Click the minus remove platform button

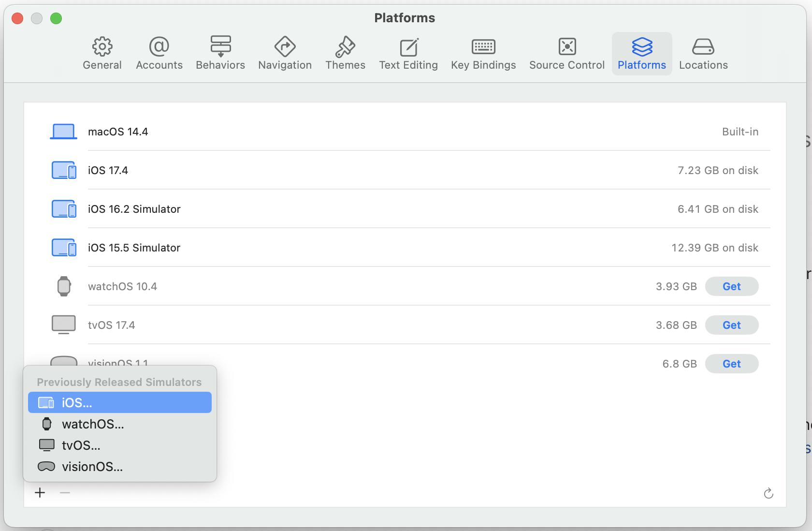coord(65,493)
